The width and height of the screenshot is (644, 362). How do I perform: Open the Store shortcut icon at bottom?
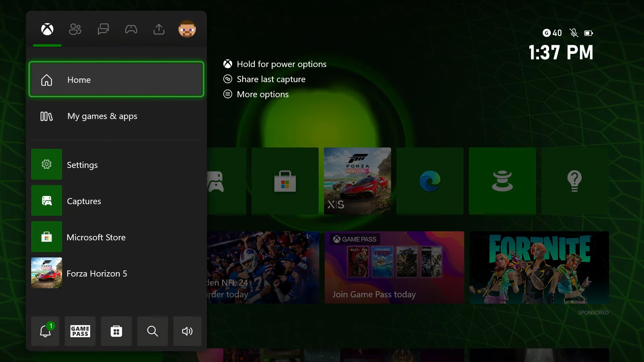116,331
